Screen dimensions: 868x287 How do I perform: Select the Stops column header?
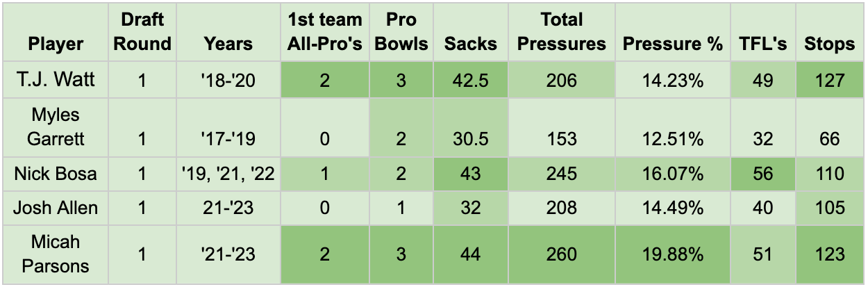pyautogui.click(x=829, y=44)
